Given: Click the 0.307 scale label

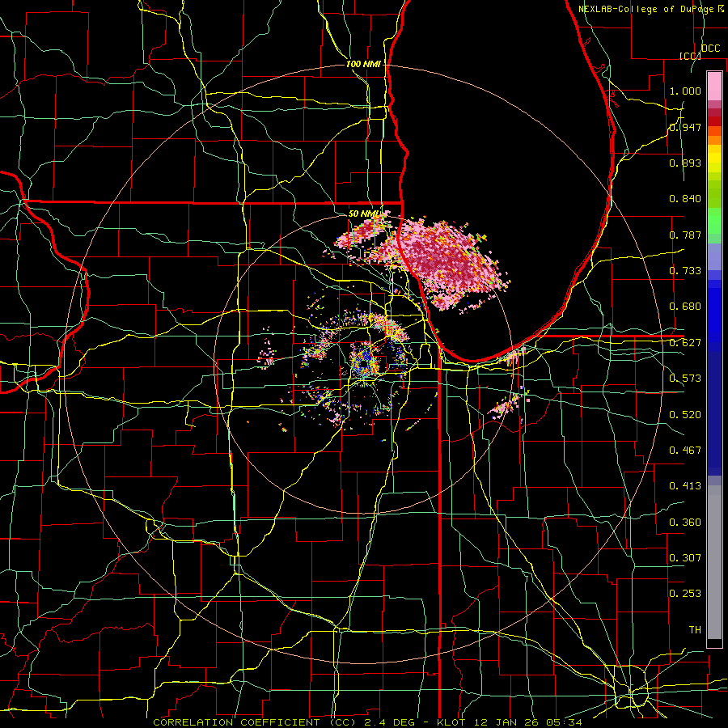Looking at the screenshot, I should 685,558.
